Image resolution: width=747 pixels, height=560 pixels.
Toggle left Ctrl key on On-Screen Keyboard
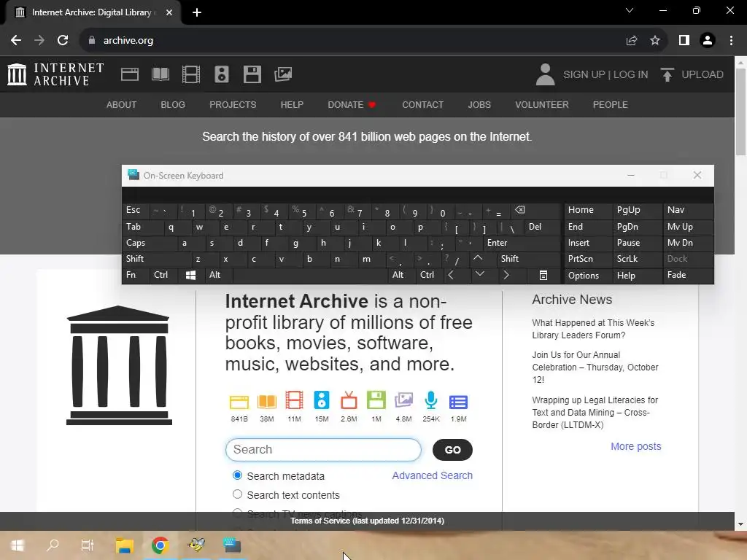(x=163, y=275)
